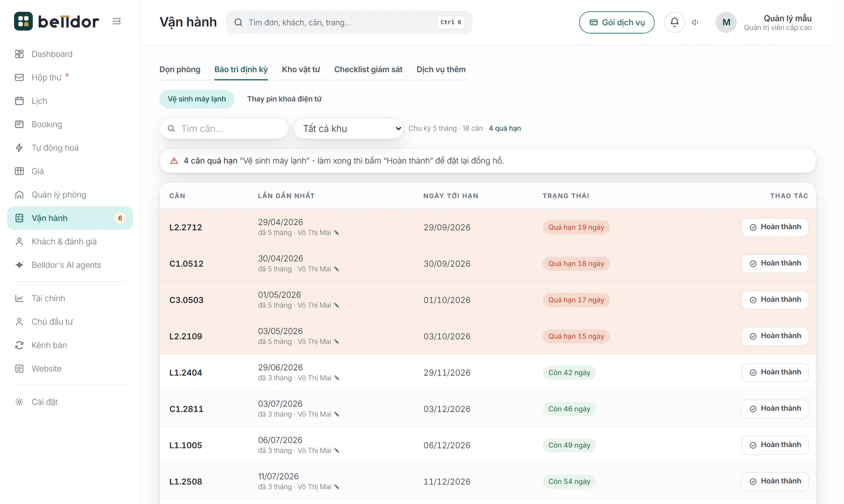Go to Lịch calendar
The width and height of the screenshot is (844, 504).
[70, 101]
